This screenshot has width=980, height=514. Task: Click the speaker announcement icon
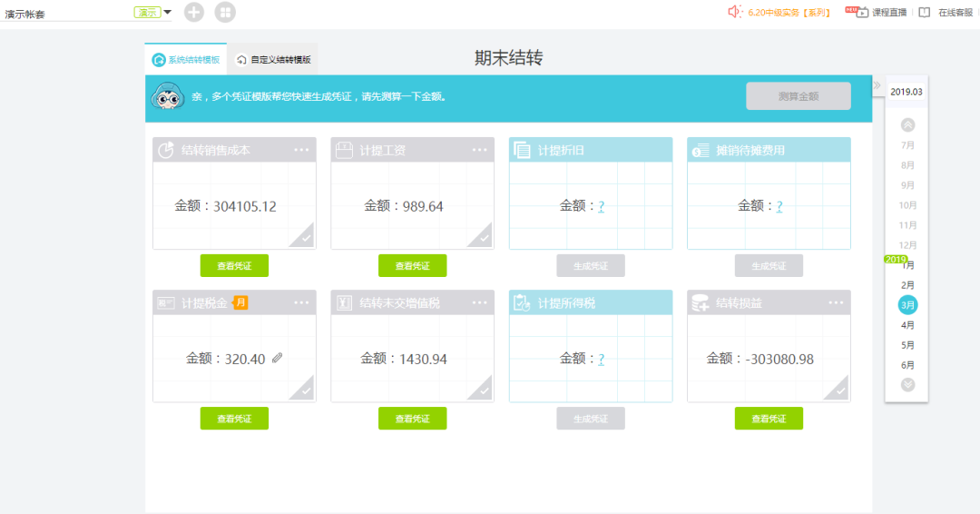click(x=735, y=12)
